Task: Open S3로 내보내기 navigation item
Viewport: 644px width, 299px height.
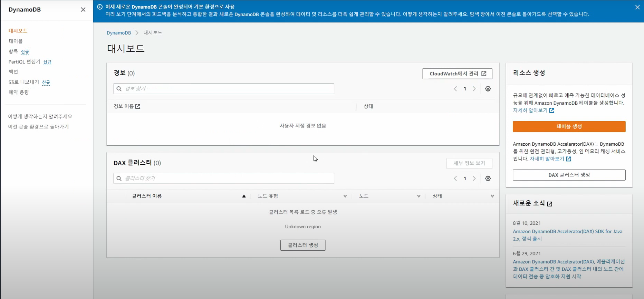Action: pos(24,82)
